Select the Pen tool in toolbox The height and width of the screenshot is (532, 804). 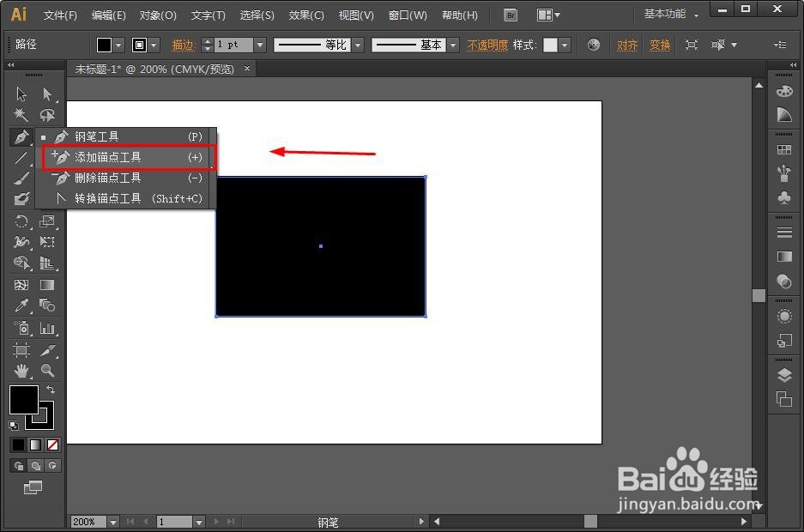pyautogui.click(x=21, y=136)
